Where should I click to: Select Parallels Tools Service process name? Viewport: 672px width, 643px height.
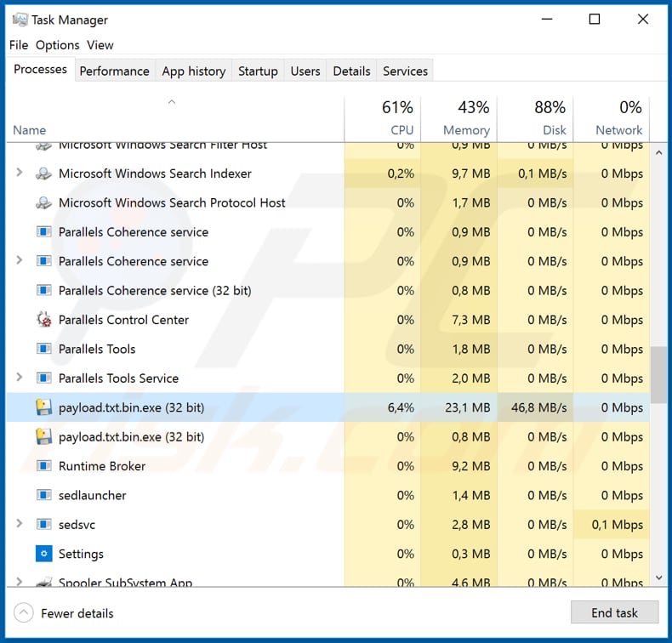pyautogui.click(x=119, y=378)
